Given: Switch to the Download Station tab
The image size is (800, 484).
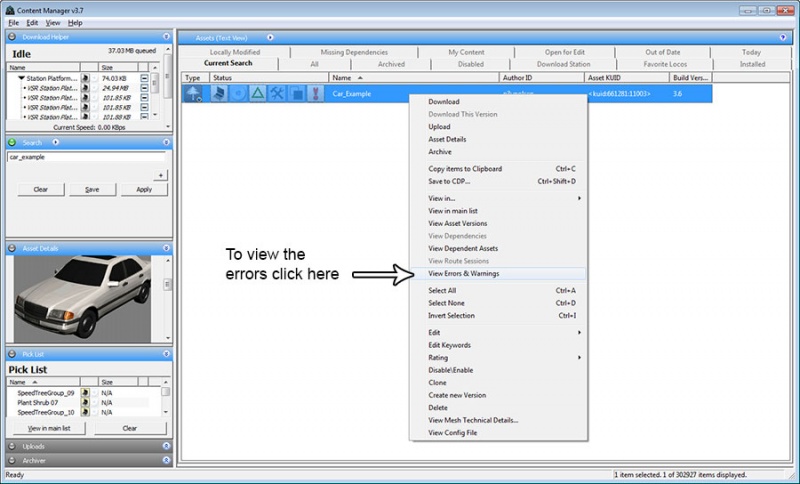Looking at the screenshot, I should [x=563, y=64].
